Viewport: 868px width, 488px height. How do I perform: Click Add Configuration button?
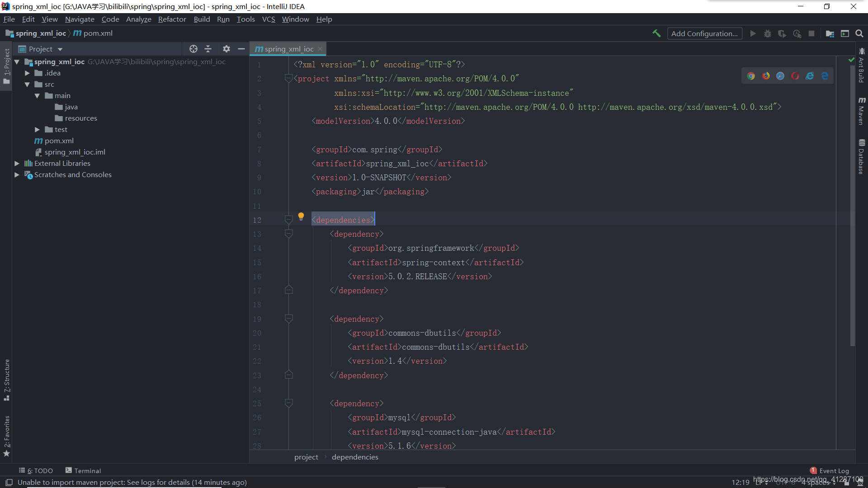click(704, 33)
